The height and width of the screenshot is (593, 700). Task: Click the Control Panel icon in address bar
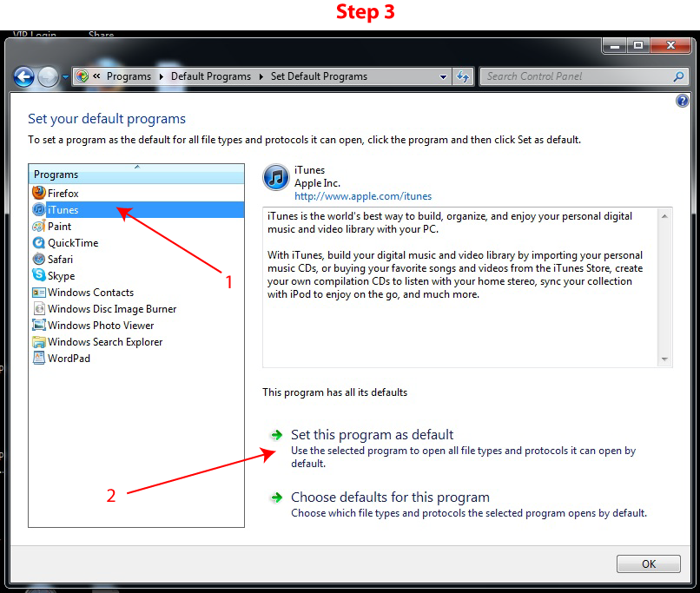pyautogui.click(x=82, y=76)
